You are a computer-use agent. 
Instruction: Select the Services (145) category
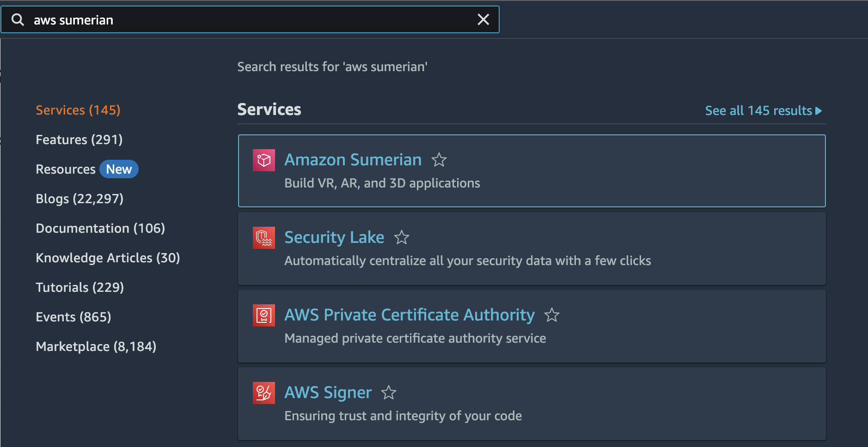(x=78, y=110)
